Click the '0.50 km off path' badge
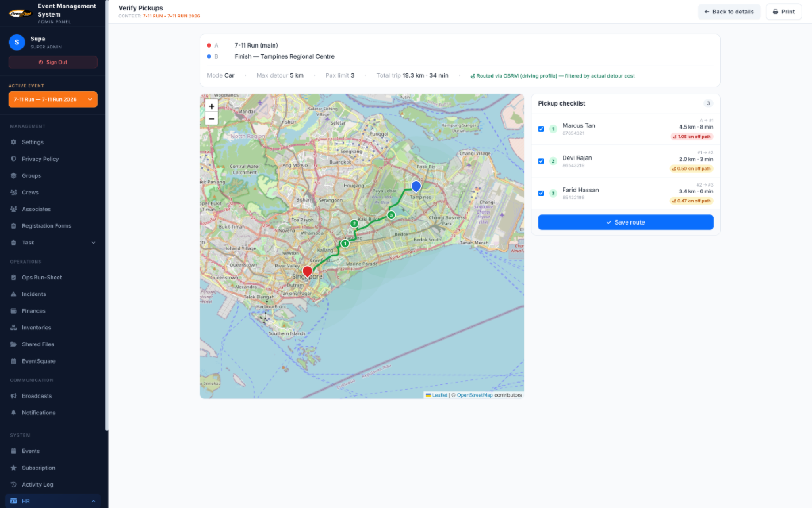Viewport: 812px width, 508px height. (692, 169)
